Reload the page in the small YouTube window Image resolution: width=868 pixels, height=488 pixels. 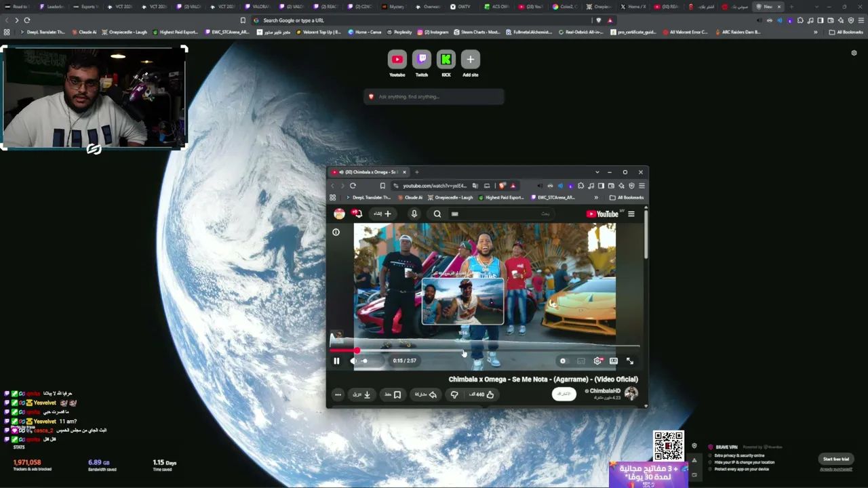[x=353, y=186]
